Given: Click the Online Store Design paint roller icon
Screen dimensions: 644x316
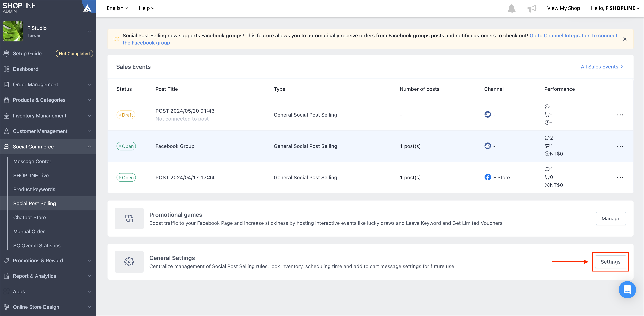Looking at the screenshot, I should click(x=6, y=307).
